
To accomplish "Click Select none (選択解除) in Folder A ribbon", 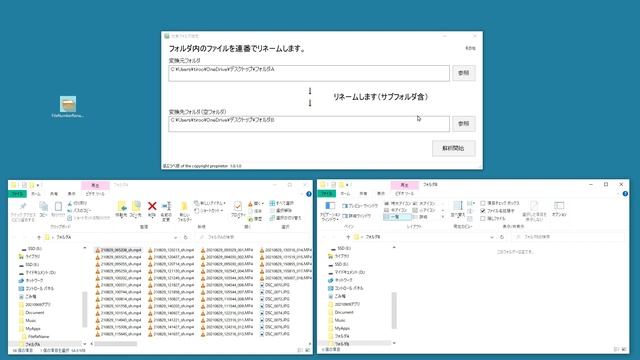I will [281, 210].
